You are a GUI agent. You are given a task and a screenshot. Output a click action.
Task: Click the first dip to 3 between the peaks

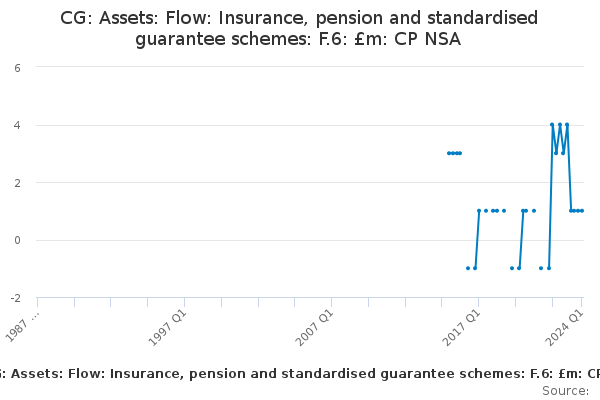pyautogui.click(x=556, y=153)
